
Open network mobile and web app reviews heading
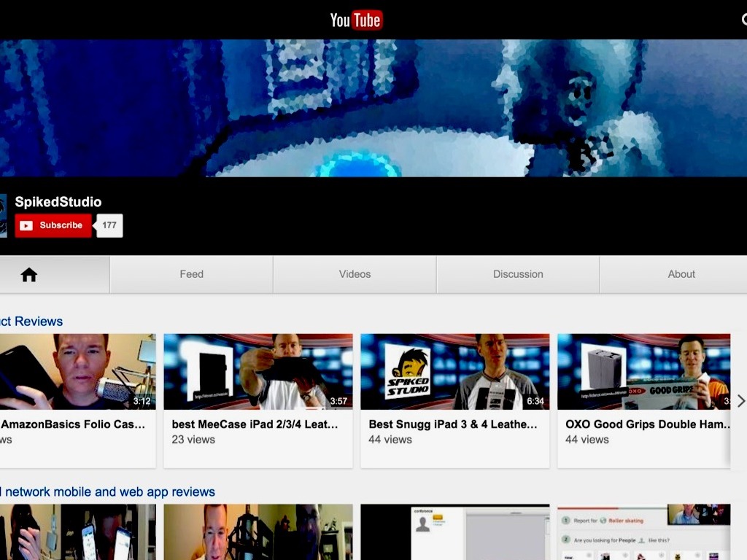109,492
